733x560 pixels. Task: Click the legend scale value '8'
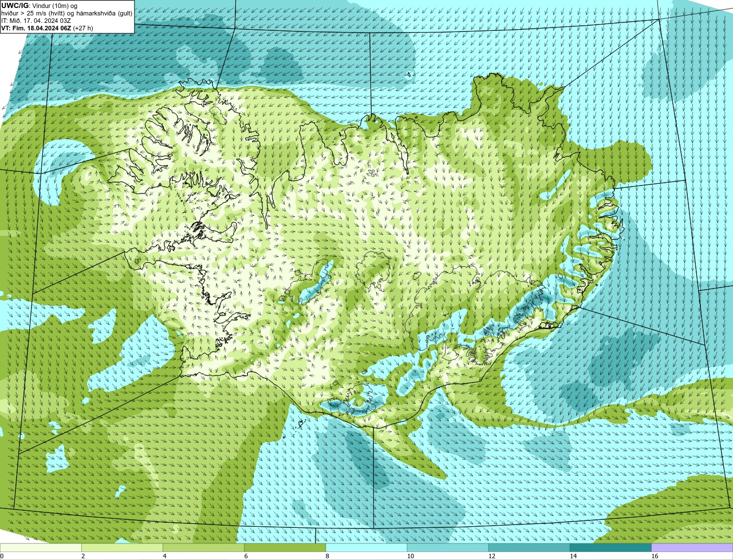328,556
